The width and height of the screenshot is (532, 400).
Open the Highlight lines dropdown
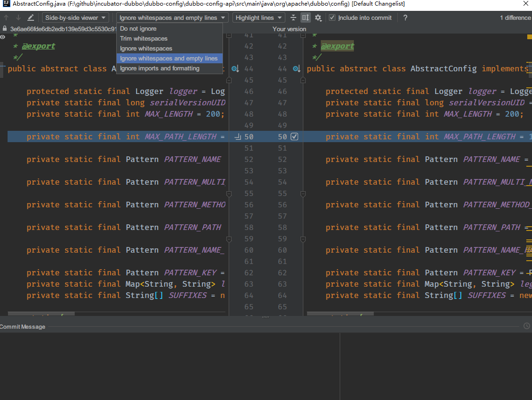coord(258,17)
